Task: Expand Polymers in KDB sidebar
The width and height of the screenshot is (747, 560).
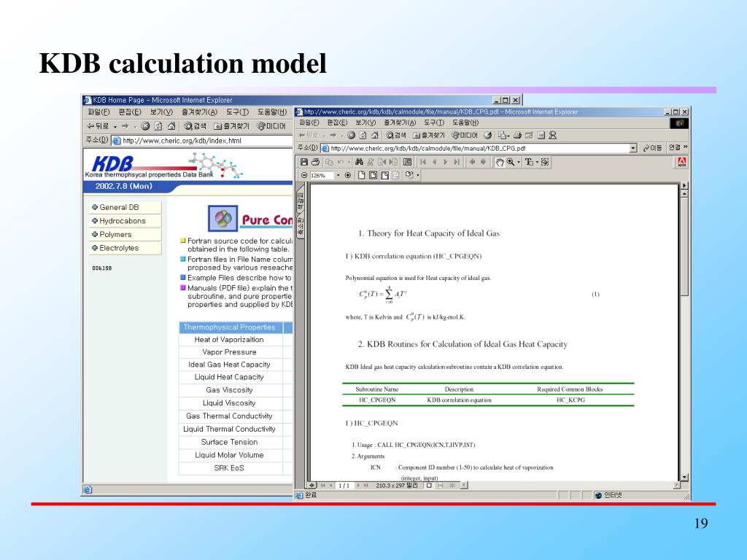Action: click(125, 234)
